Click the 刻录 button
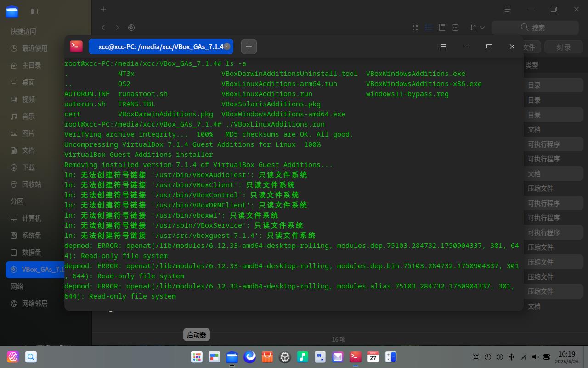588x368 pixels. [x=563, y=47]
